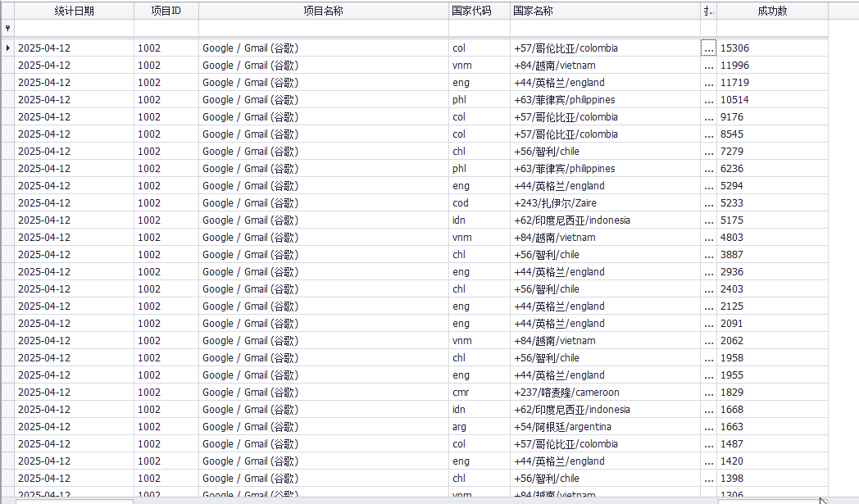Select the success count cell 2062
This screenshot has height=504, width=859.
click(x=772, y=341)
